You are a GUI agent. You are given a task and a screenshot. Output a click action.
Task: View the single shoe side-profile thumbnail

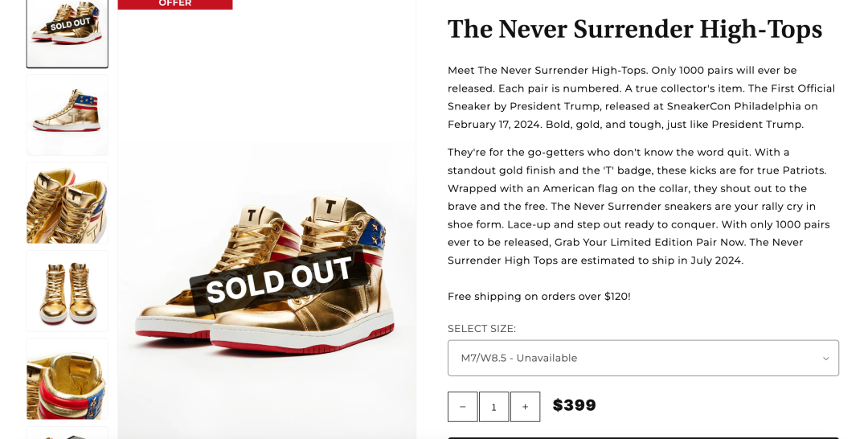[x=68, y=115]
